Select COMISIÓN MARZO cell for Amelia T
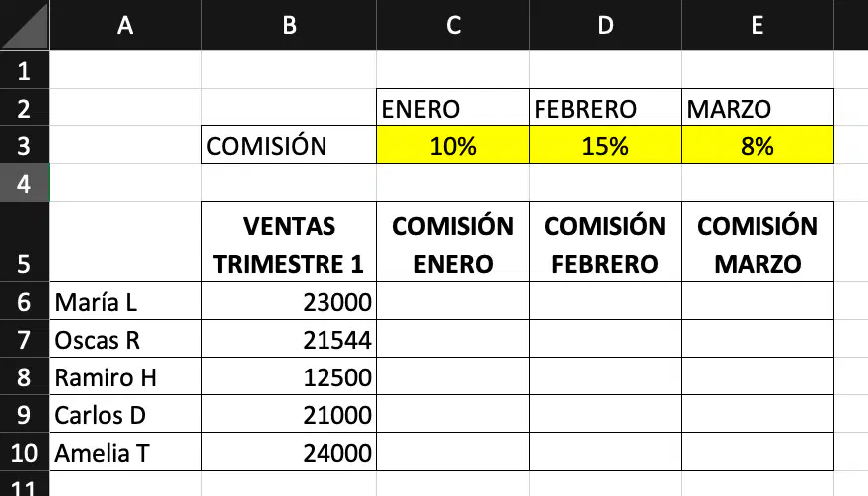This screenshot has height=496, width=868. tap(758, 451)
